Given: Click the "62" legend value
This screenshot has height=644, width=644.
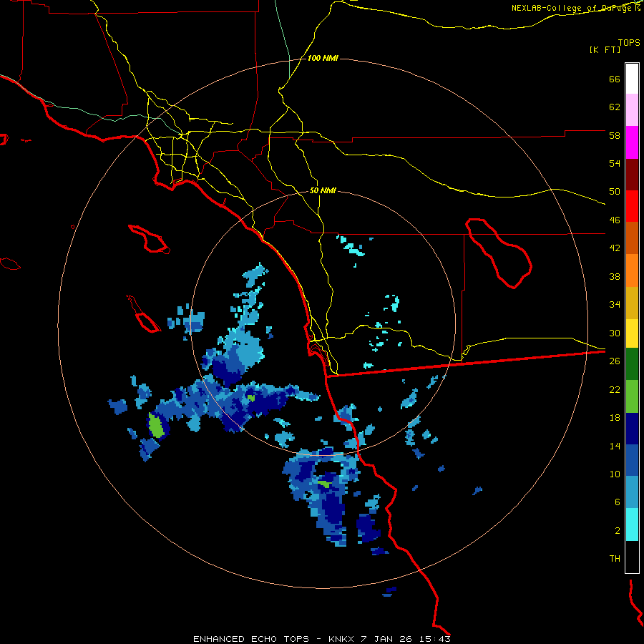Looking at the screenshot, I should point(615,107).
